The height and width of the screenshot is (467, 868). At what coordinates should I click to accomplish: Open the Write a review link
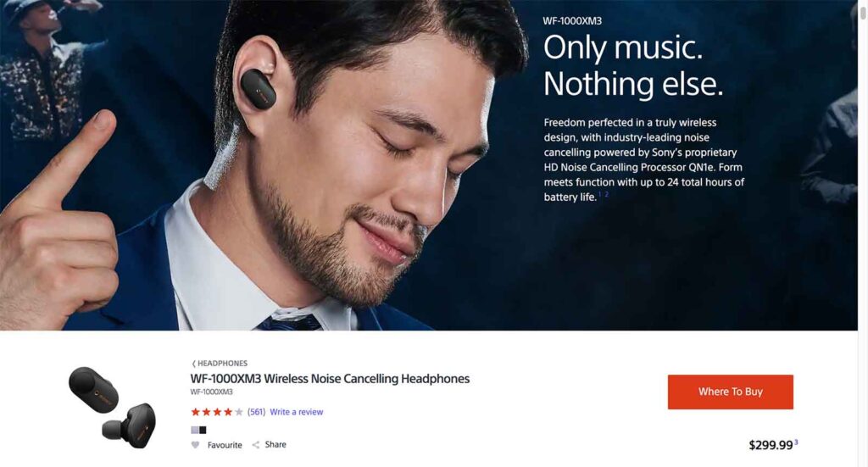point(296,412)
